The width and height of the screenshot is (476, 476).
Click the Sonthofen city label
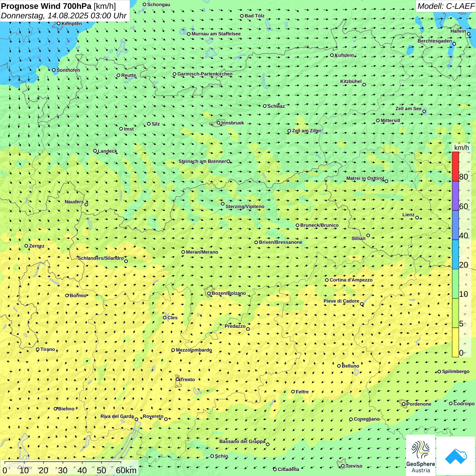point(68,70)
